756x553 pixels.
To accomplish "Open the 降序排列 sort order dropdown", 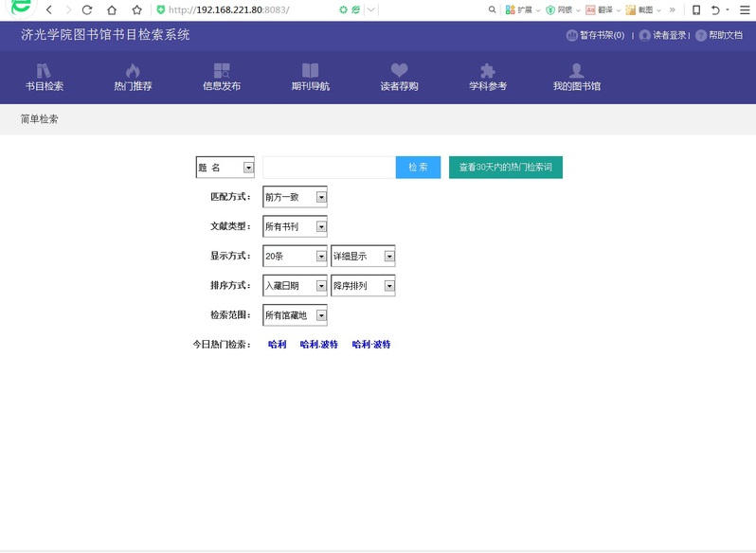I will (388, 286).
